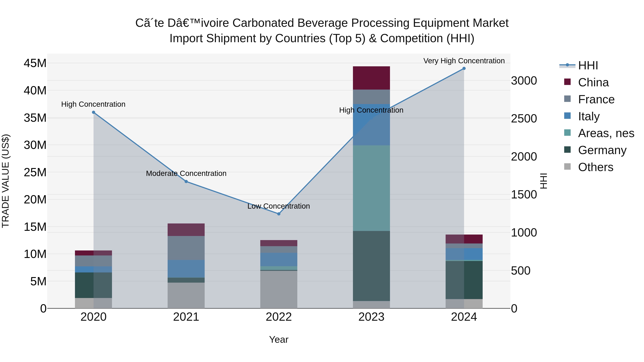Click the China segment of the 2024 bar
The image size is (644, 362).
[464, 239]
